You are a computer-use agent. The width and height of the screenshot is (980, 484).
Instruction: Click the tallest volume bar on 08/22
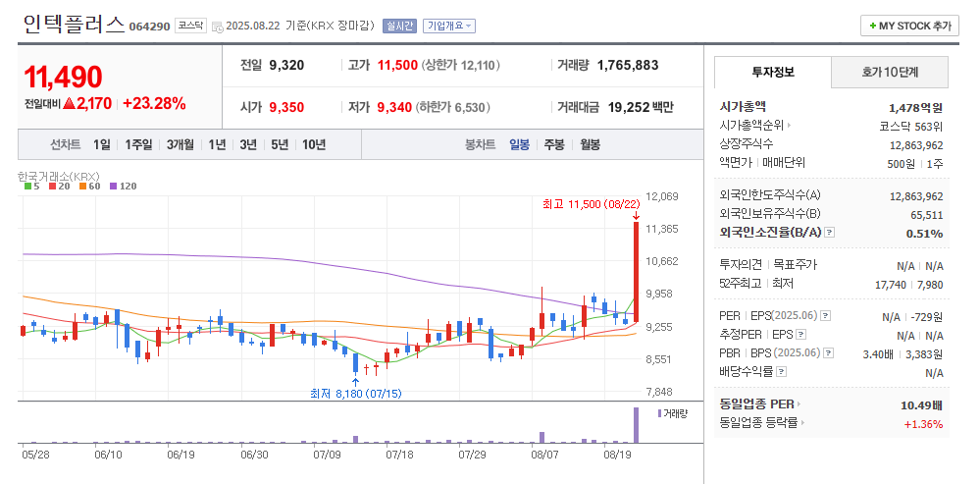click(637, 425)
